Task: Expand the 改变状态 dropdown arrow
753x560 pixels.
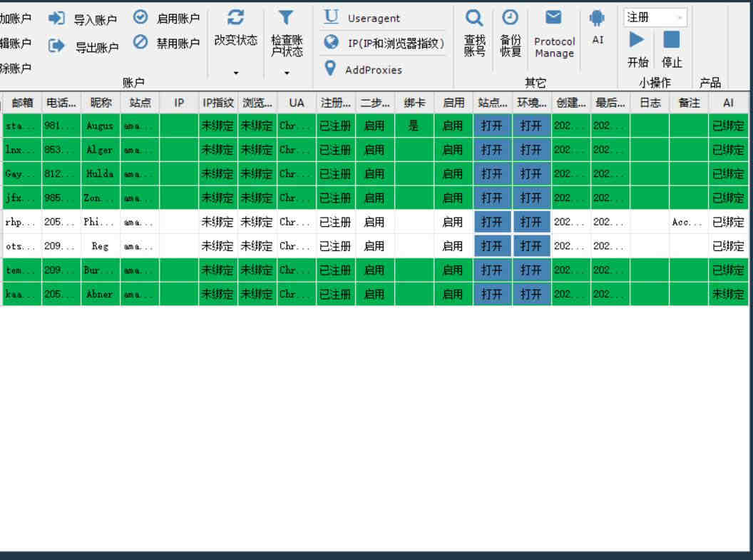Action: 236,73
